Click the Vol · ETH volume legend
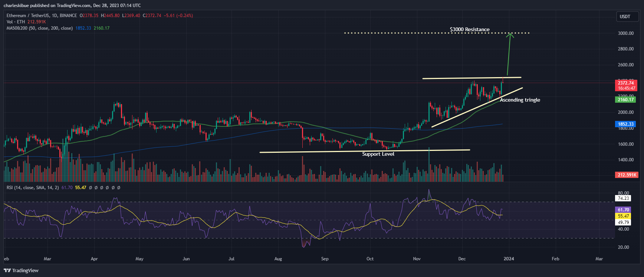The image size is (644, 277). click(x=16, y=22)
